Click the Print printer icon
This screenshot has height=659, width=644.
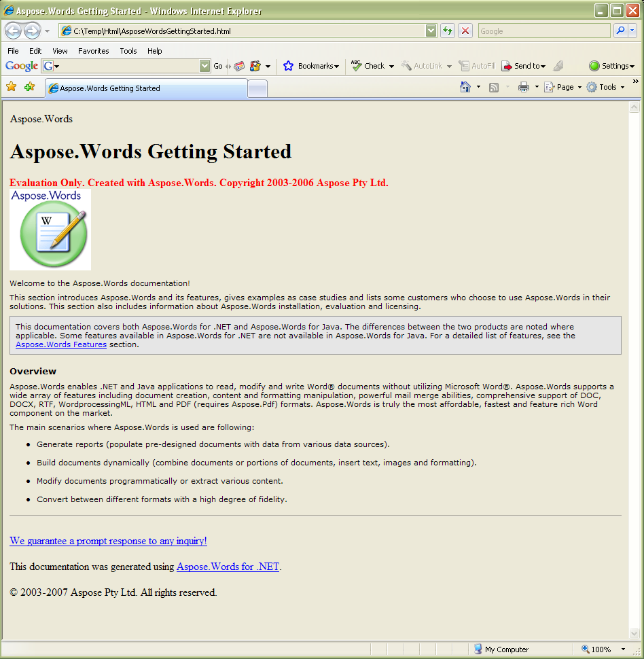coord(524,87)
